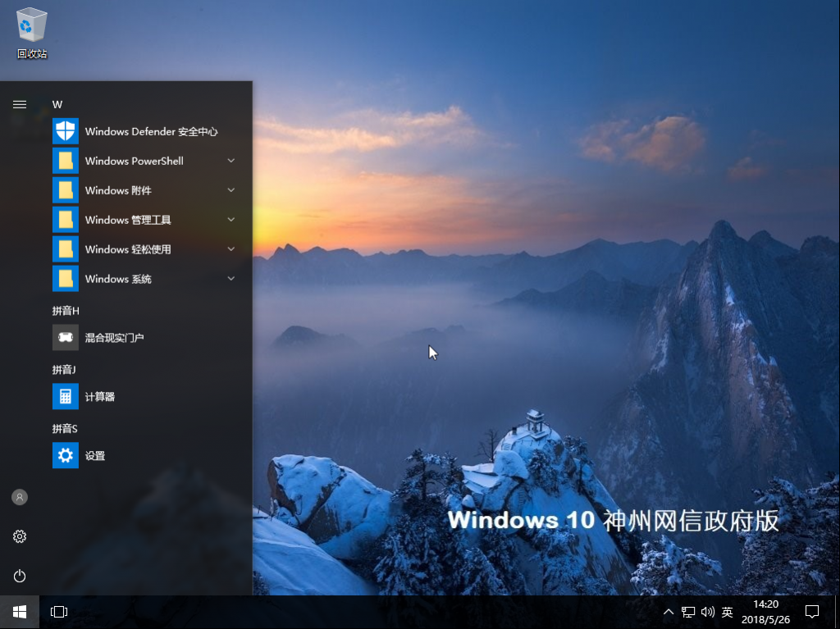Open the settings gear in Start sidebar

tap(19, 536)
